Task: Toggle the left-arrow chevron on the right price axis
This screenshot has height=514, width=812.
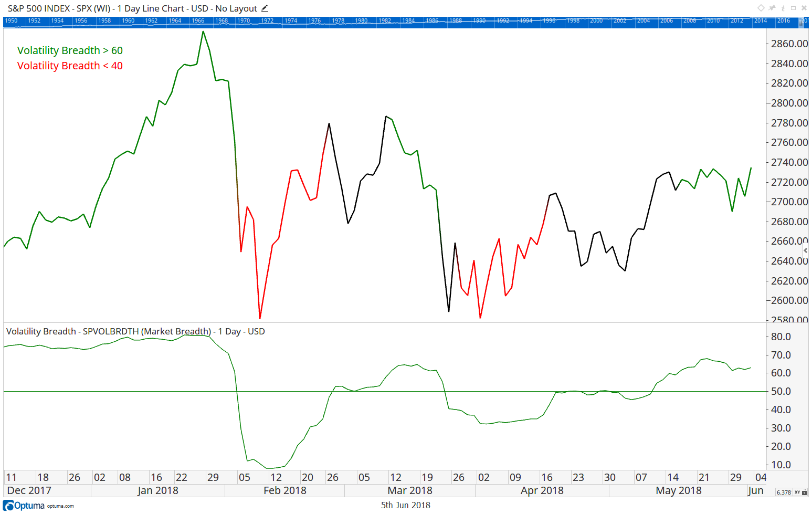Action: coord(805,250)
